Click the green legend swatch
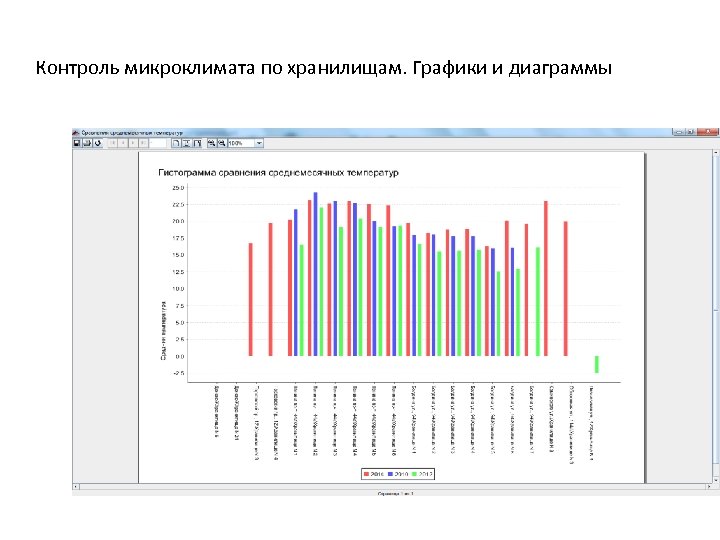The image size is (720, 540). pos(414,474)
